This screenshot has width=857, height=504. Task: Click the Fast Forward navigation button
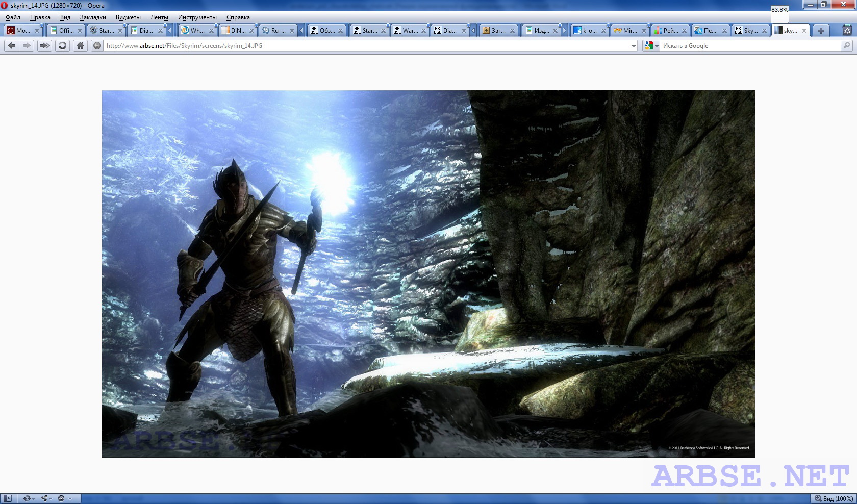(x=44, y=45)
